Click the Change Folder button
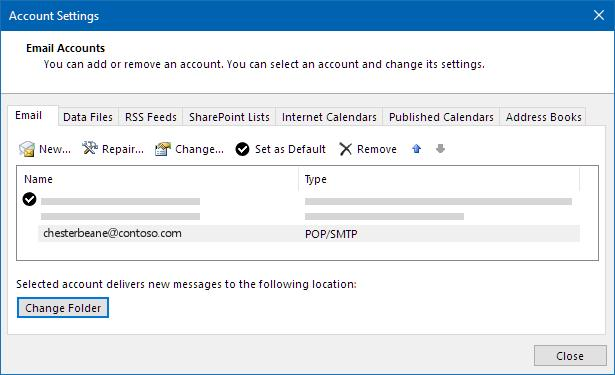This screenshot has height=375, width=615. click(x=63, y=308)
